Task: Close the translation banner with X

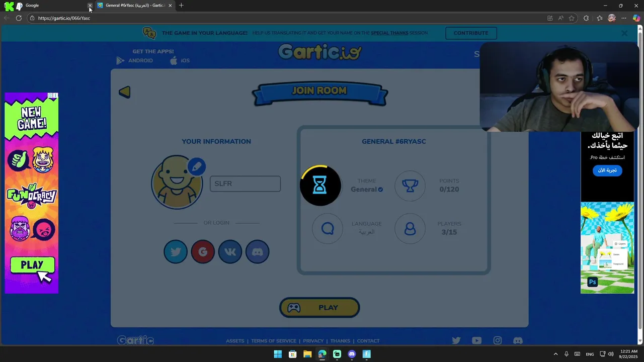Action: click(624, 33)
